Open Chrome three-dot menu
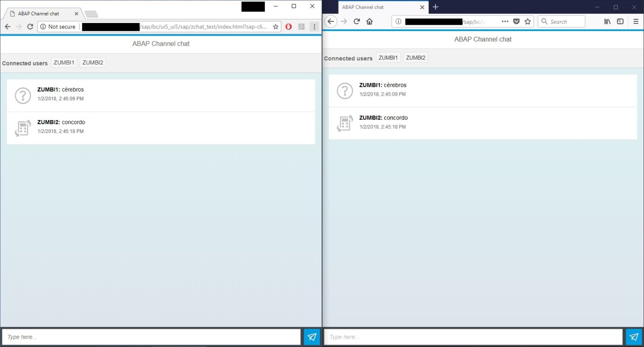644x347 pixels. click(x=314, y=26)
